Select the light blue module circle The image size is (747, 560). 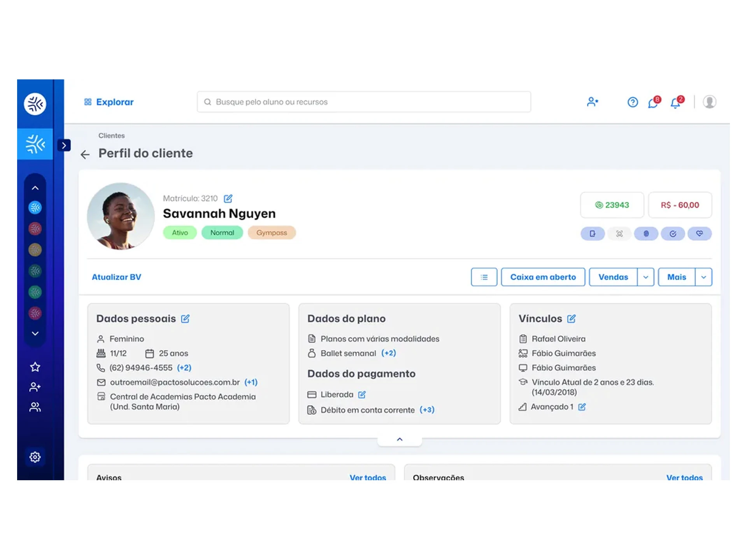tap(35, 207)
